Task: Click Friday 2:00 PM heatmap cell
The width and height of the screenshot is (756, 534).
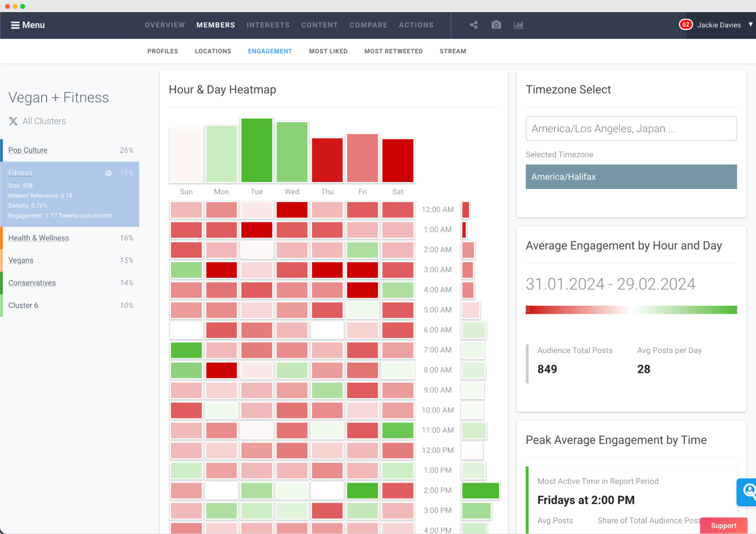Action: point(362,490)
